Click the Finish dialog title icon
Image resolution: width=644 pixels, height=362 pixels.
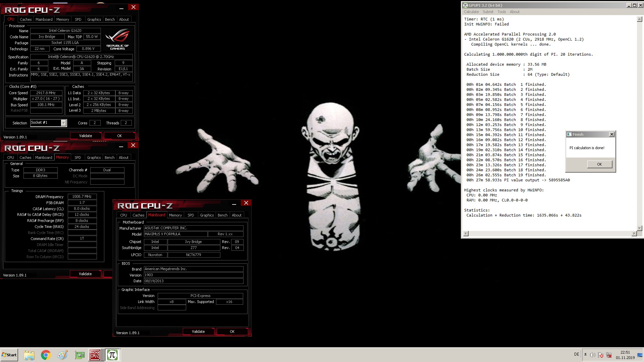tap(569, 134)
